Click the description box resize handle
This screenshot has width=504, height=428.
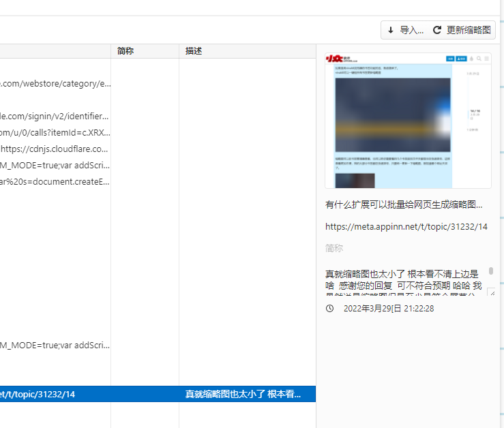pyautogui.click(x=491, y=292)
